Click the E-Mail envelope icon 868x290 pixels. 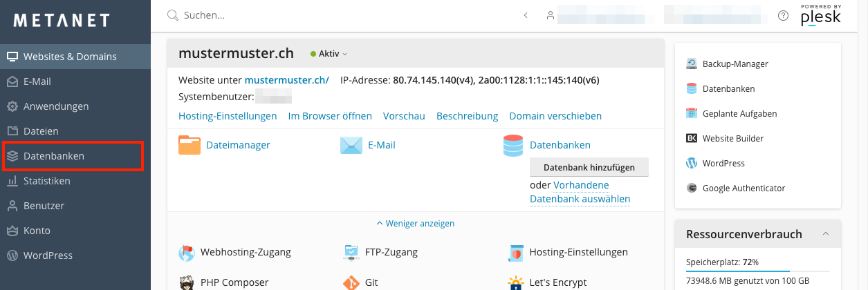(x=351, y=145)
